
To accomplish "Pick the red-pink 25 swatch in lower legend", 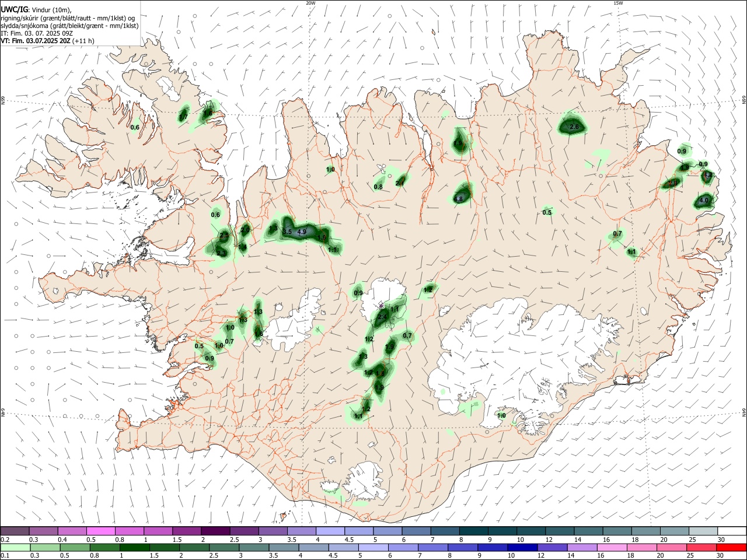I will pyautogui.click(x=701, y=547).
